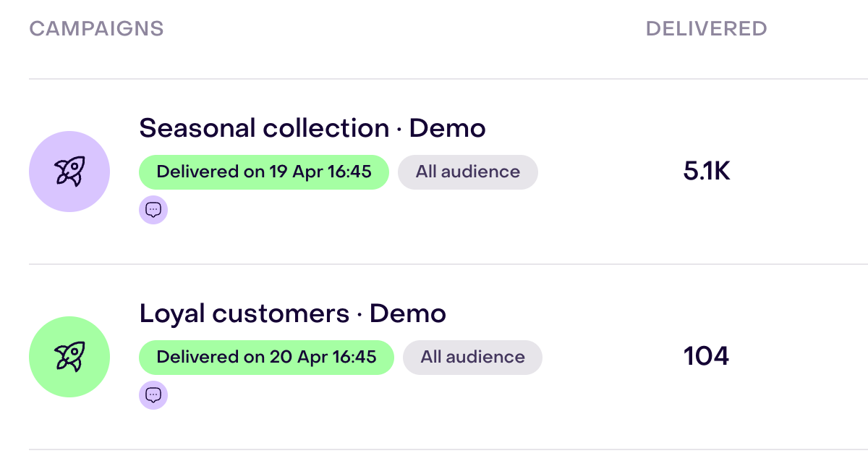Screen dimensions: 868x456
Task: Click the purple rocket icon for Seasonal collection
Action: click(x=69, y=172)
